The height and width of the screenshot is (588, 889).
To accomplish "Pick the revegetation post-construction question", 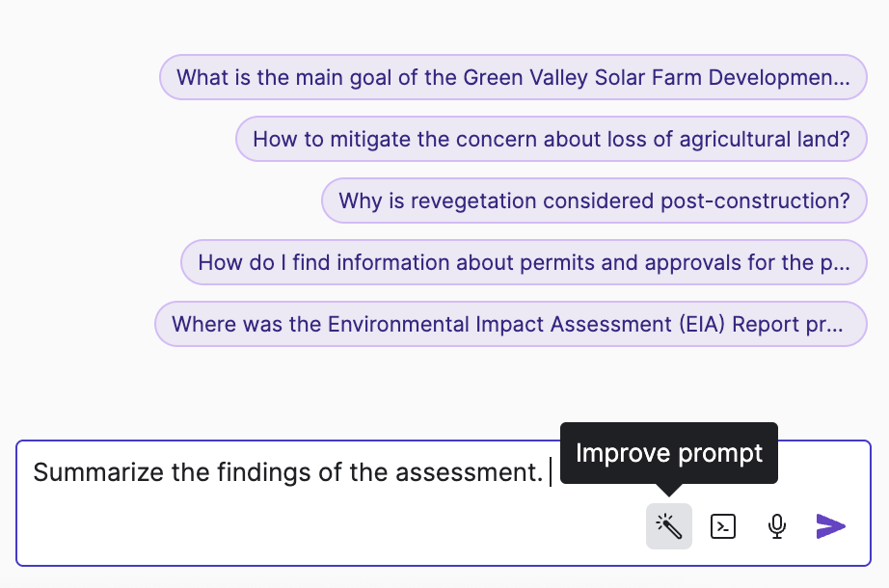I will coord(594,200).
